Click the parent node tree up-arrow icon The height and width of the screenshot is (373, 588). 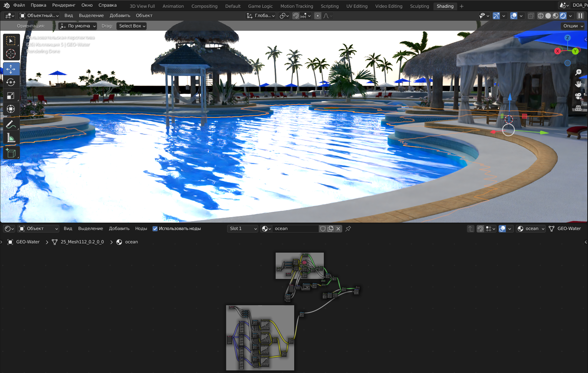[x=471, y=229]
